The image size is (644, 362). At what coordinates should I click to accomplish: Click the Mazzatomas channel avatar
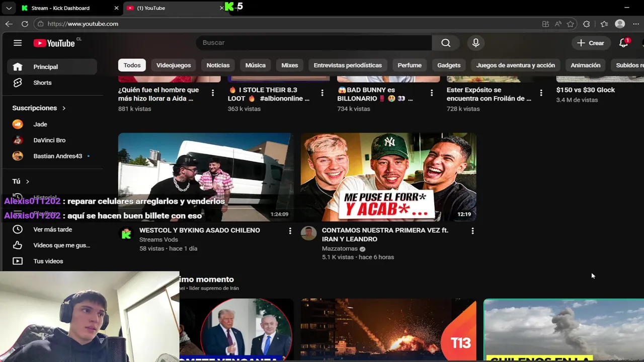point(308,233)
